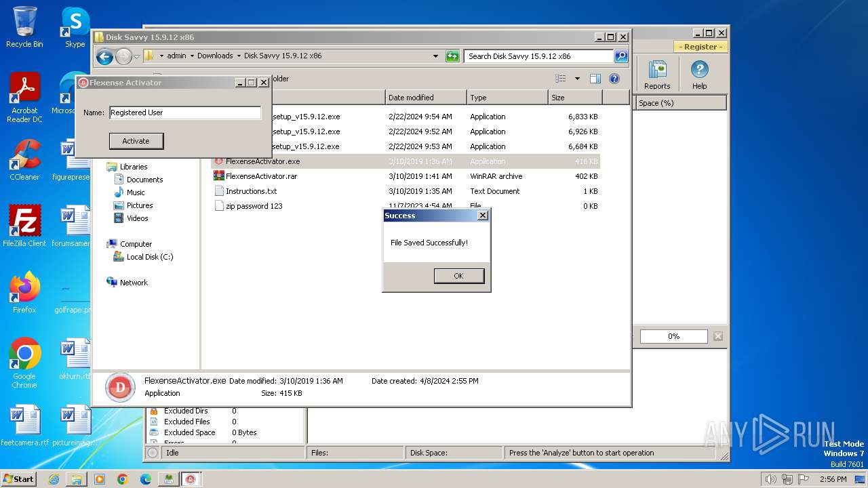This screenshot has height=488, width=868.
Task: Open Explorer help question icon
Action: point(614,79)
